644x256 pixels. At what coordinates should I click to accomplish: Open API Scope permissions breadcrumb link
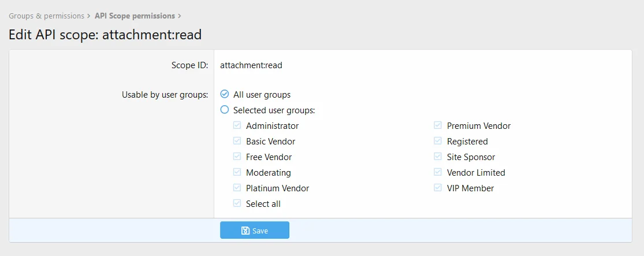pyautogui.click(x=135, y=16)
